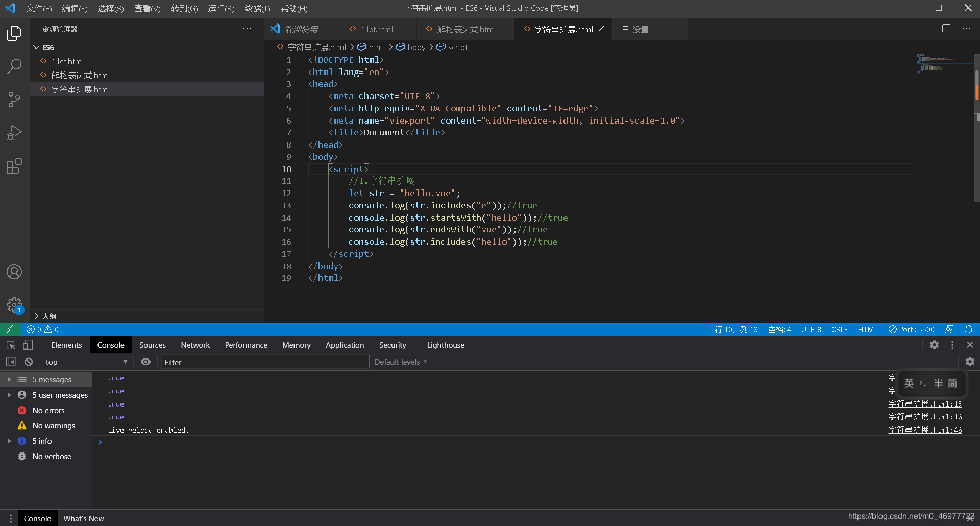Image resolution: width=980 pixels, height=526 pixels.
Task: Click the UTF-8 encoding indicator
Action: (811, 329)
